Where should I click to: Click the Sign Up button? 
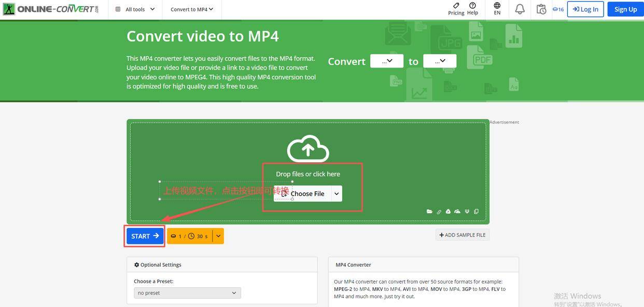click(x=625, y=9)
